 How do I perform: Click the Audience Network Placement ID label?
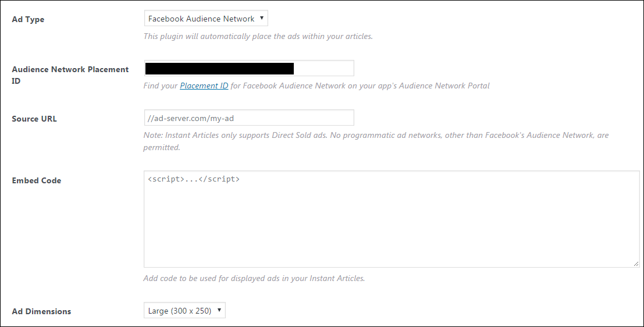pos(70,74)
